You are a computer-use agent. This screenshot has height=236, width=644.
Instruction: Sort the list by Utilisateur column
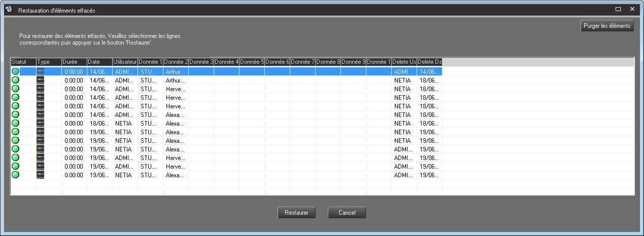125,62
